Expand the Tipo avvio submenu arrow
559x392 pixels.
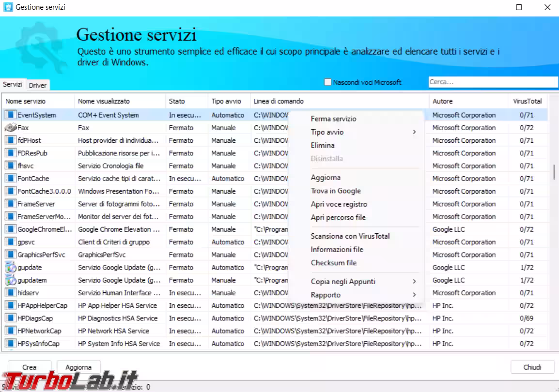[x=414, y=132]
